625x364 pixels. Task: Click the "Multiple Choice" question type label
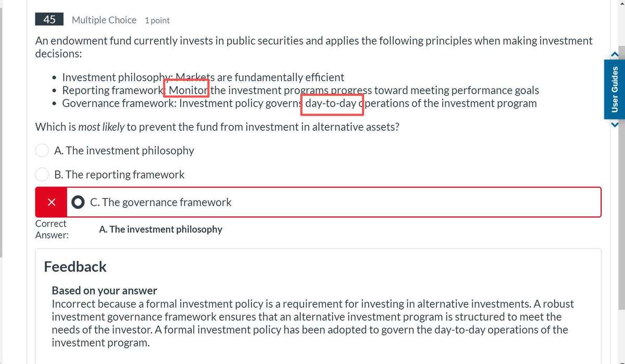click(104, 20)
